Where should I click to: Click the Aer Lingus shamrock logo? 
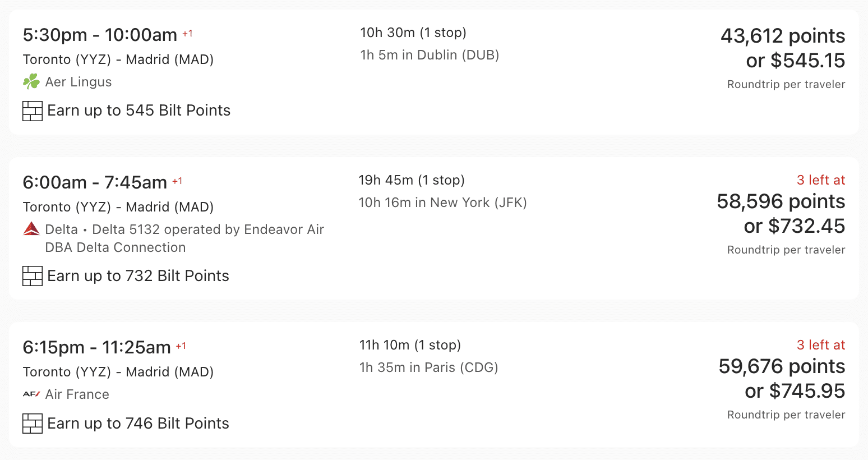pos(31,82)
